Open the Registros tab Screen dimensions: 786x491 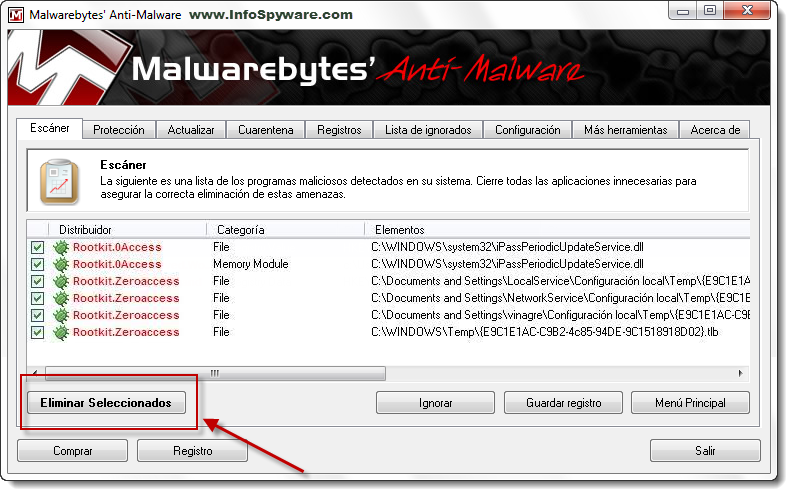point(339,130)
